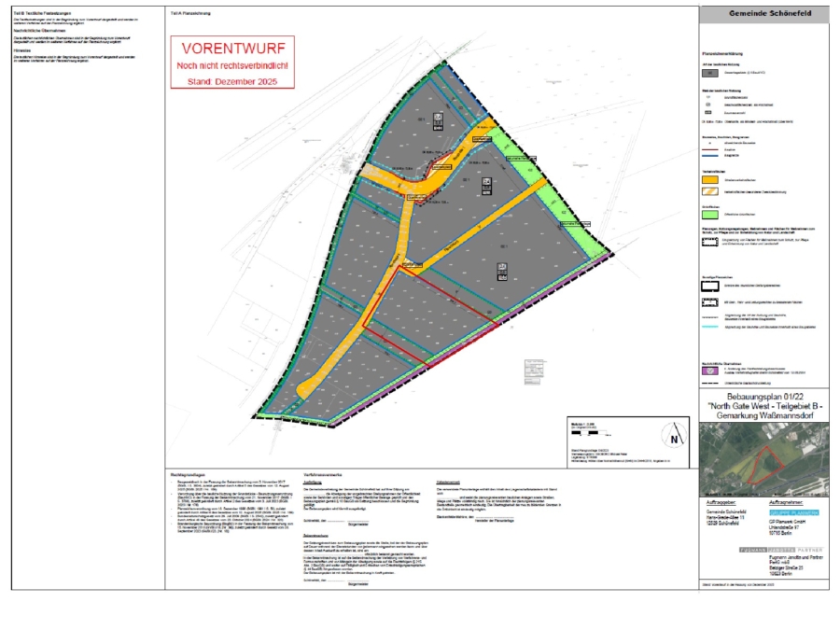Click the Rechtsgrundlagen heading
This screenshot has width=840, height=630.
point(188,475)
